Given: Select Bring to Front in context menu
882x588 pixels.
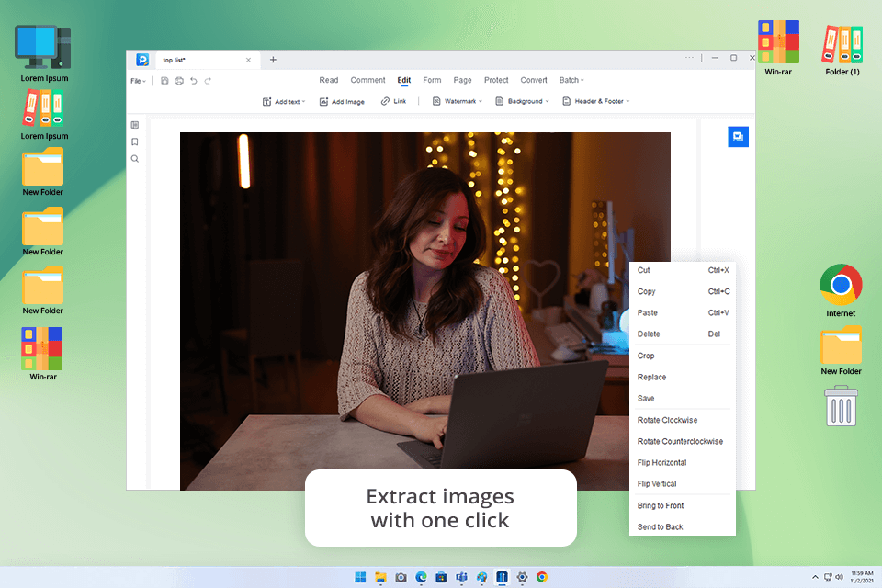Looking at the screenshot, I should [x=683, y=505].
